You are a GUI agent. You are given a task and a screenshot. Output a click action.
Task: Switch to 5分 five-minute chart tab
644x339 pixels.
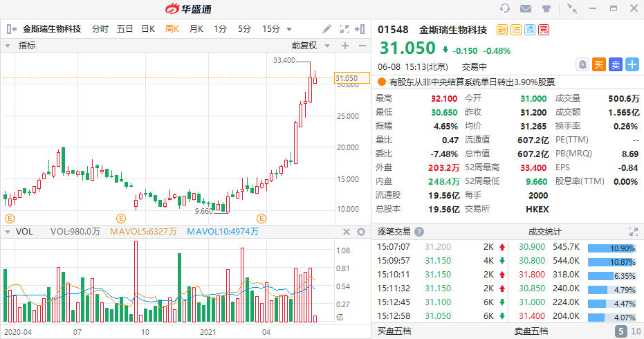pyautogui.click(x=244, y=29)
